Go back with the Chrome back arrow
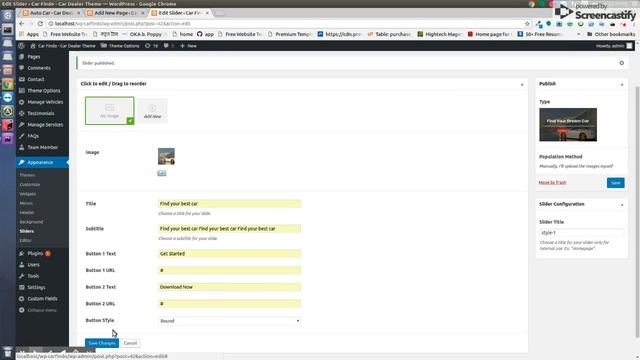Viewport: 640px width, 360px height. point(22,24)
